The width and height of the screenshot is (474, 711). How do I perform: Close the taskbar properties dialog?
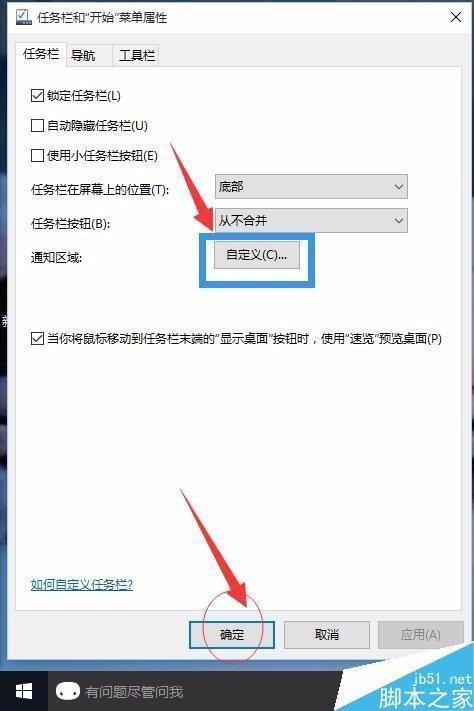tap(456, 17)
